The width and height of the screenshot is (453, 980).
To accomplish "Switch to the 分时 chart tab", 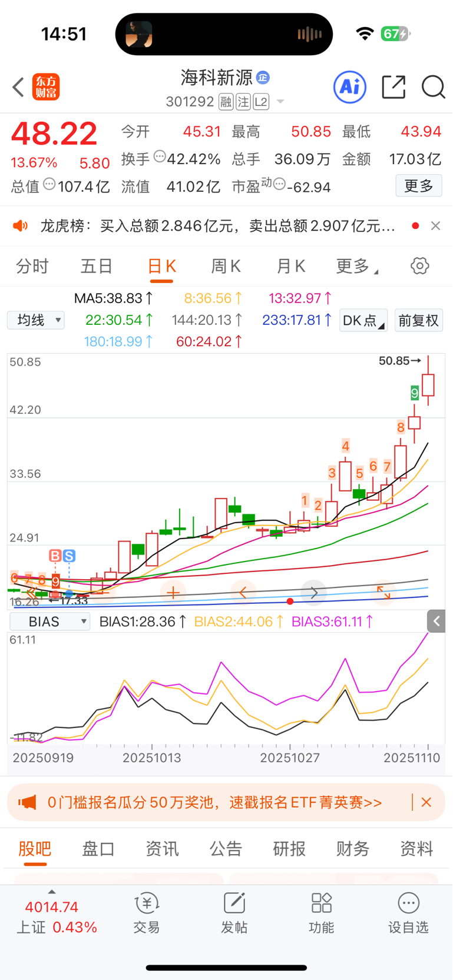I will (32, 266).
